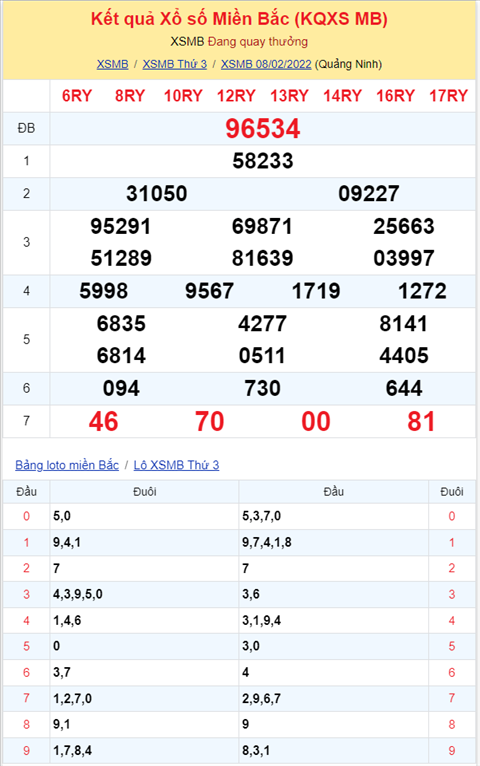Image resolution: width=480 pixels, height=766 pixels.
Task: Select sixth prize number 644
Action: point(404,389)
